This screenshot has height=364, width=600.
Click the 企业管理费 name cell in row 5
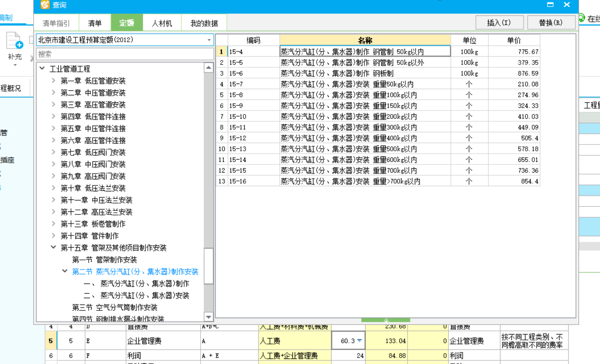[x=163, y=341]
